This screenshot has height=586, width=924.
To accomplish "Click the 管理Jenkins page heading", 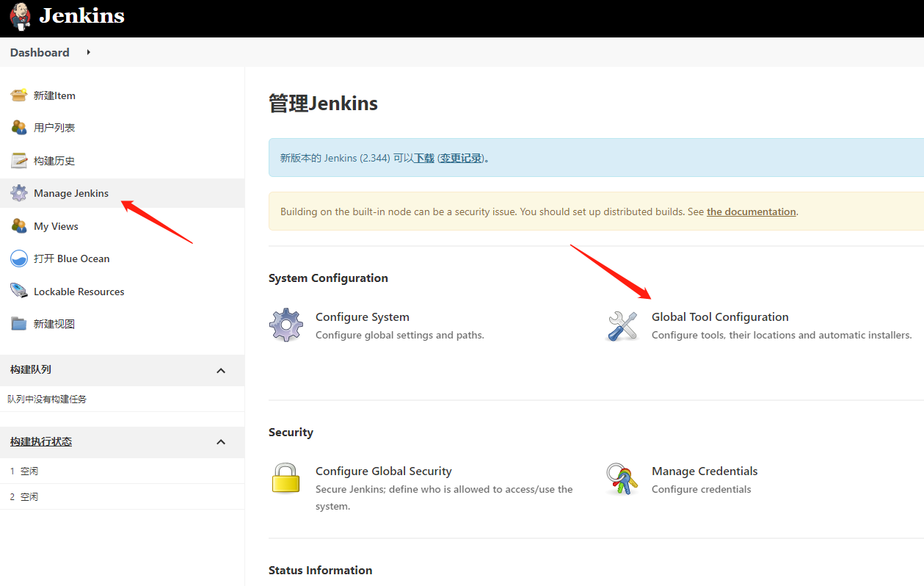I will pyautogui.click(x=323, y=103).
